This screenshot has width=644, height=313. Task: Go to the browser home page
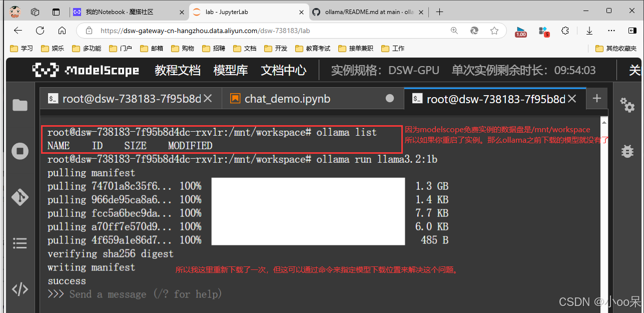[x=62, y=31]
